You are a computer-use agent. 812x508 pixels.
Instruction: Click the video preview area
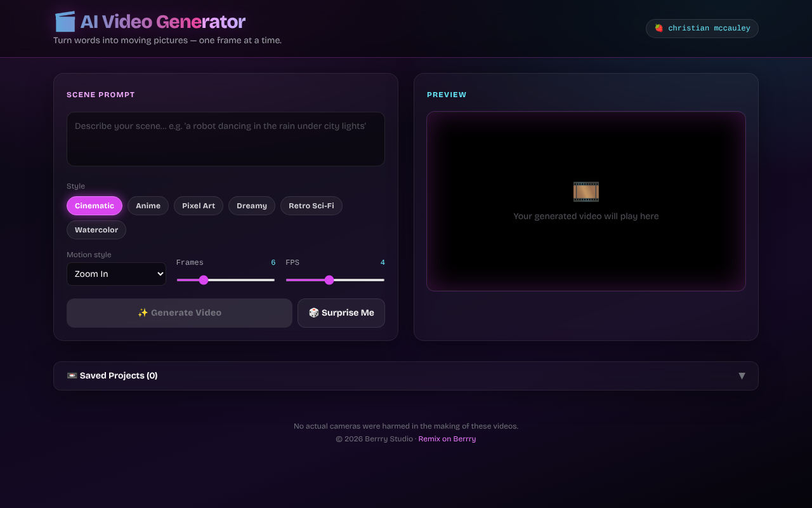(586, 201)
